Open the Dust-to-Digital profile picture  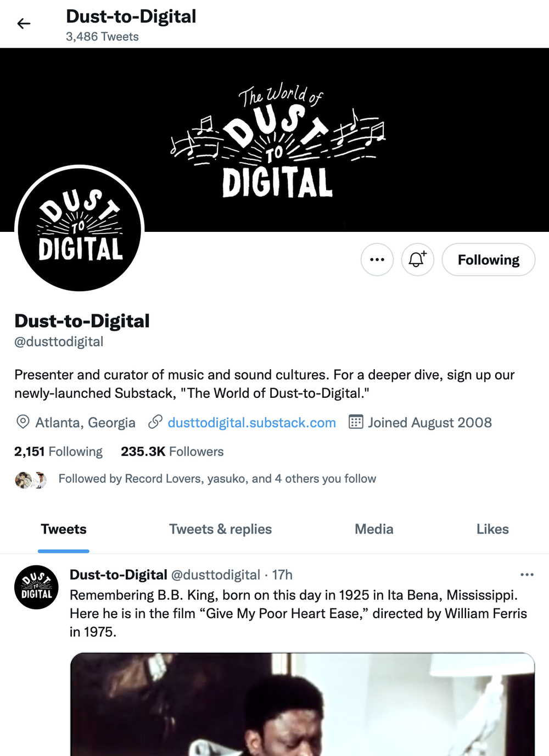click(80, 229)
